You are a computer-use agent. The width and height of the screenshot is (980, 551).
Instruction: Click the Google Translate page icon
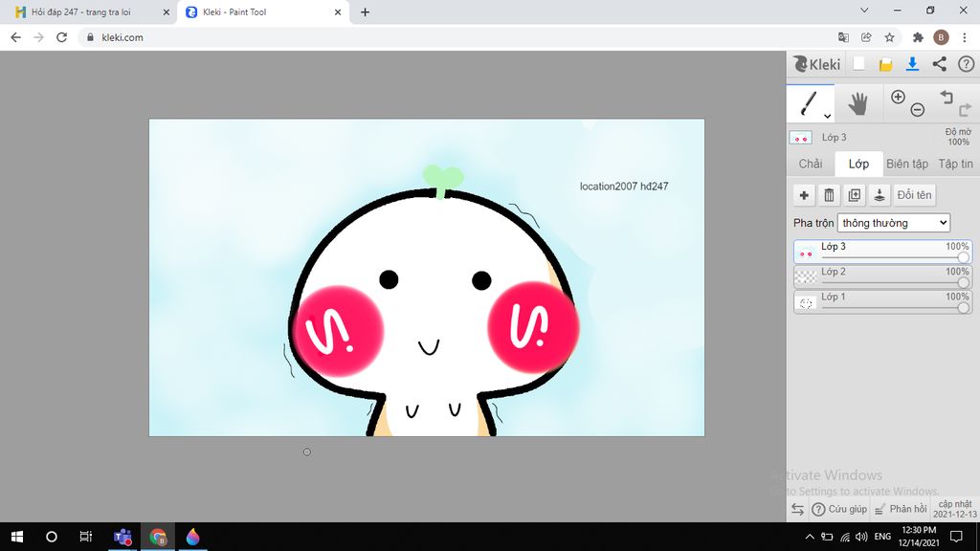tap(843, 37)
